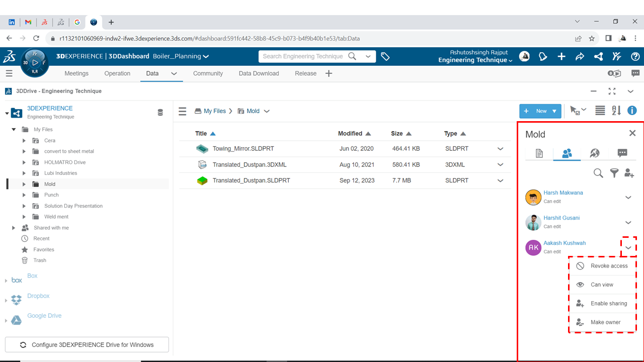
Task: Switch to the Meetings tab
Action: pos(76,73)
